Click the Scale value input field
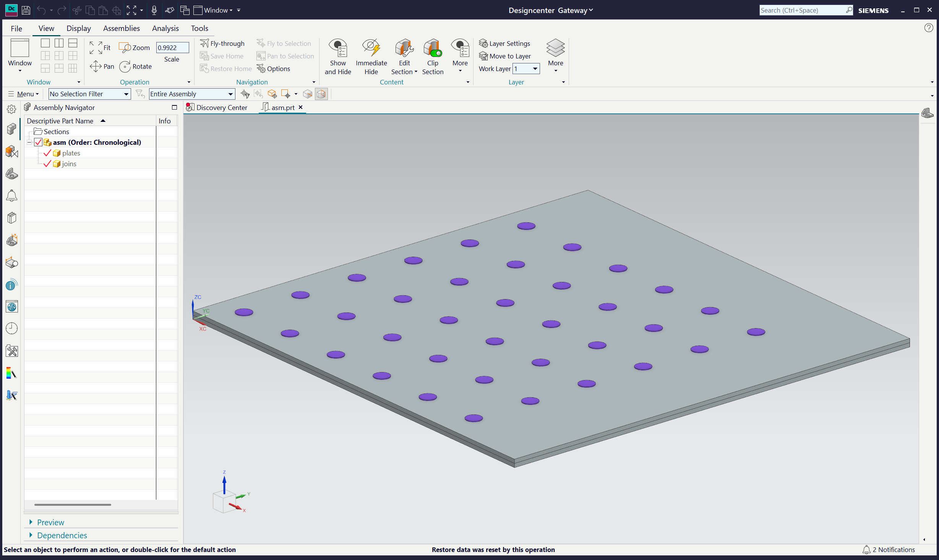 [x=172, y=48]
